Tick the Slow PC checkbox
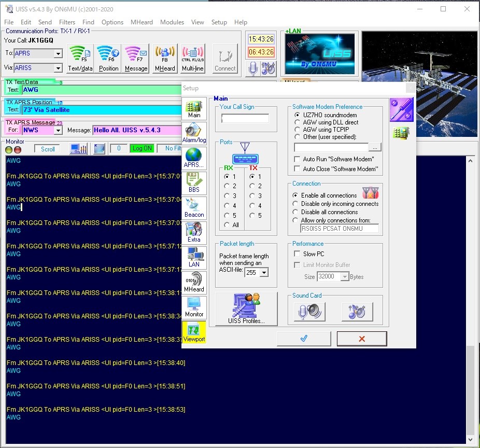This screenshot has width=480, height=448. [x=297, y=254]
